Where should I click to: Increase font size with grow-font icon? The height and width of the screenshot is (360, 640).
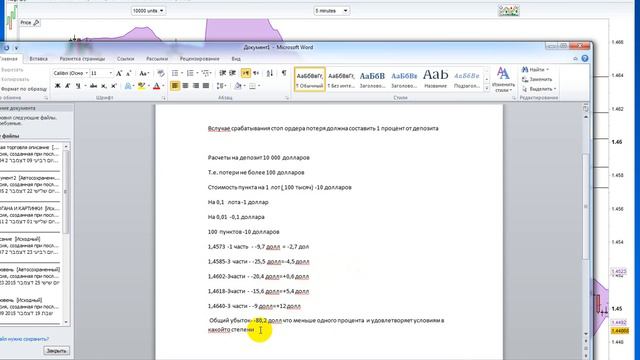point(119,73)
